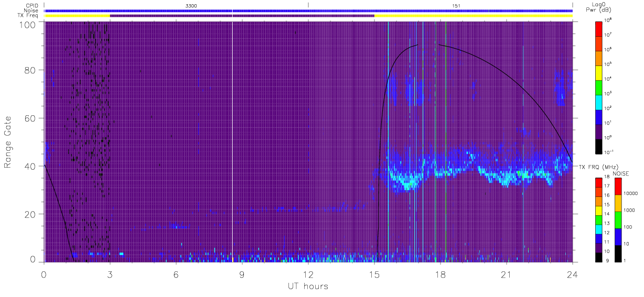The width and height of the screenshot is (644, 297).
Task: Select the red top segment of power bar
Action: point(599,28)
